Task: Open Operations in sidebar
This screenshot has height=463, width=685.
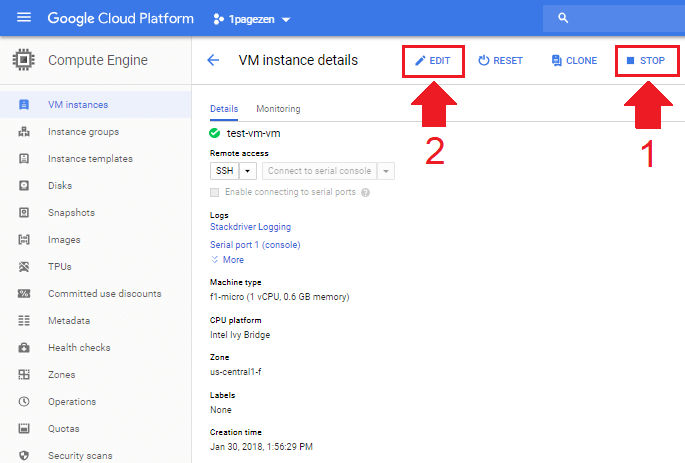Action: pos(95,401)
